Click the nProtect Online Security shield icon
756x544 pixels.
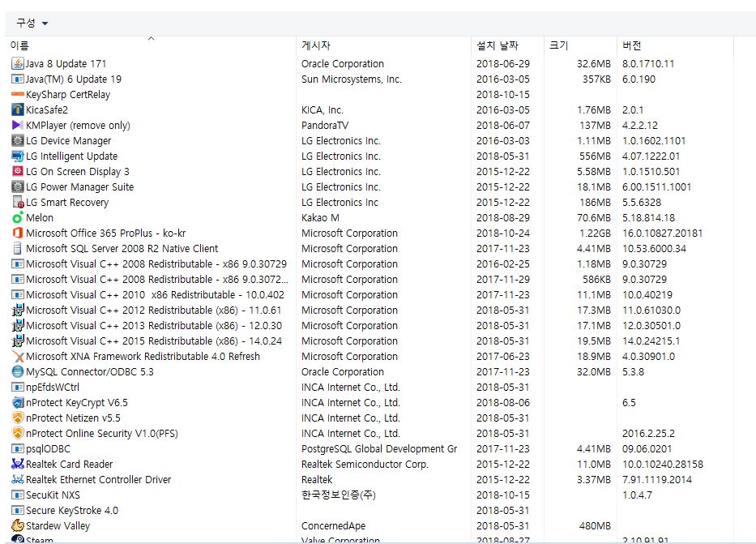coord(18,433)
